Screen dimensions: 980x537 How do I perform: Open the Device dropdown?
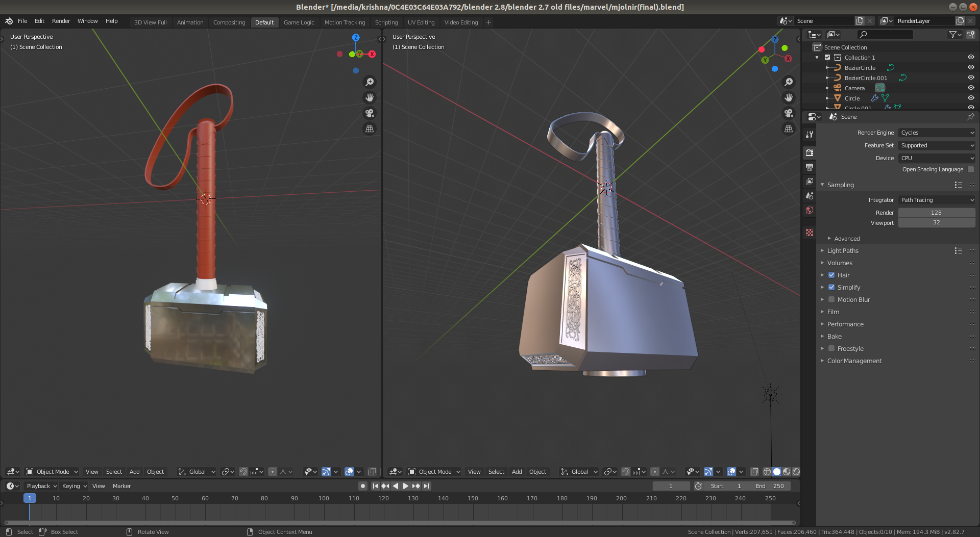point(937,158)
